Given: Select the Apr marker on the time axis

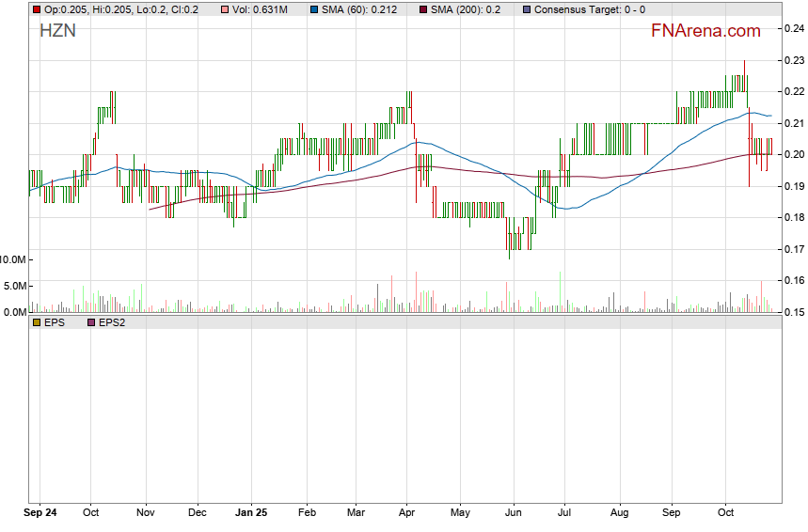Looking at the screenshot, I should [x=407, y=513].
